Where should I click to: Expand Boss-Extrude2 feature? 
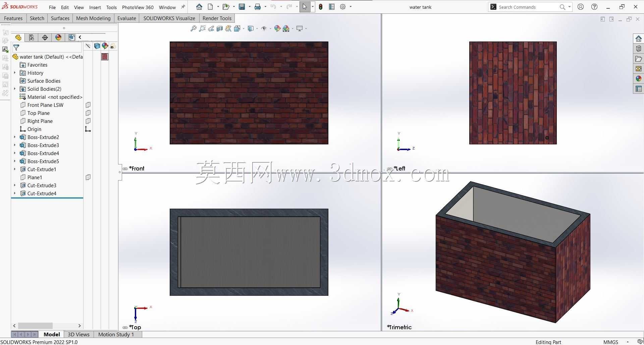pos(15,137)
